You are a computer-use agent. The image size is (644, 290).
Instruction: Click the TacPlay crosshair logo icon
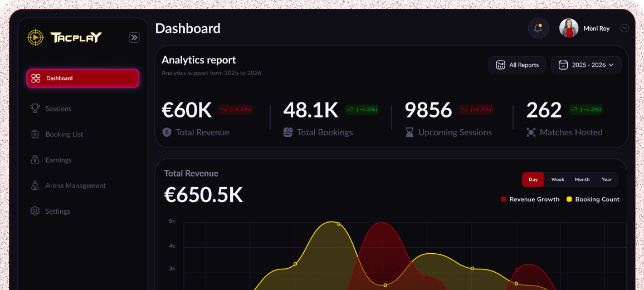point(35,38)
